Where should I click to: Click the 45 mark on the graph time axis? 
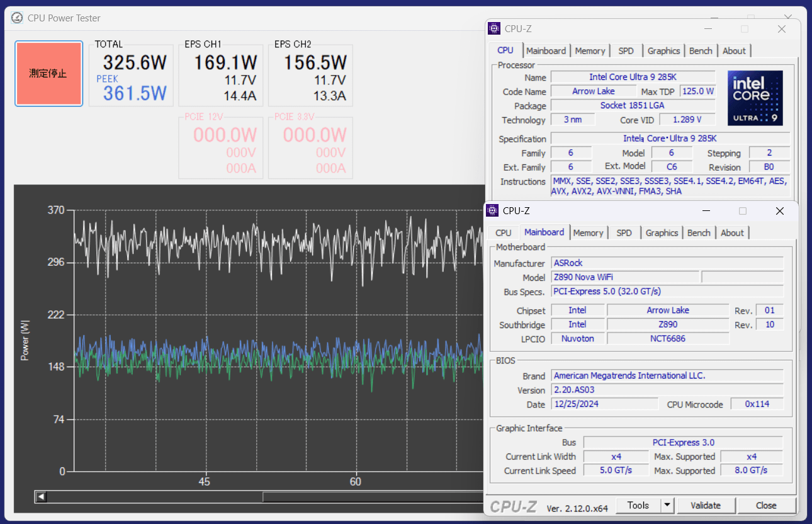pyautogui.click(x=204, y=482)
